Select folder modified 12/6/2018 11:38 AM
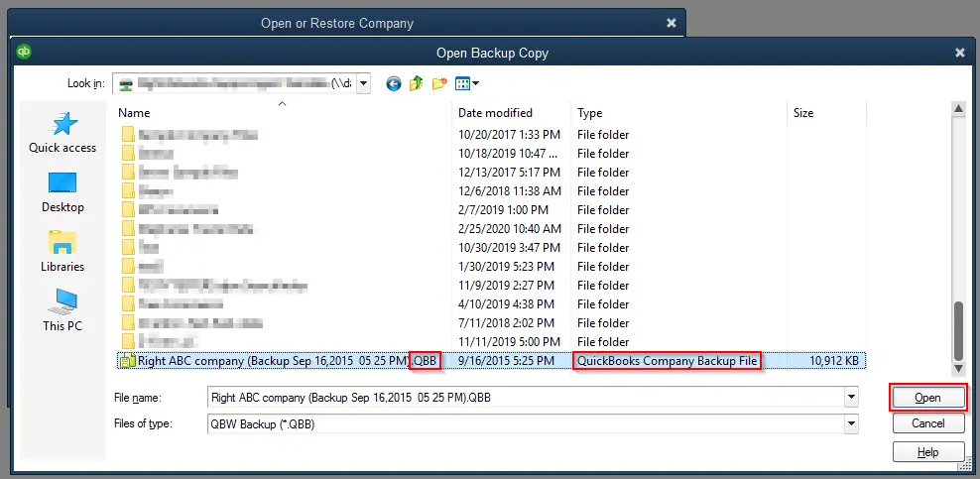This screenshot has height=479, width=980. point(491,191)
